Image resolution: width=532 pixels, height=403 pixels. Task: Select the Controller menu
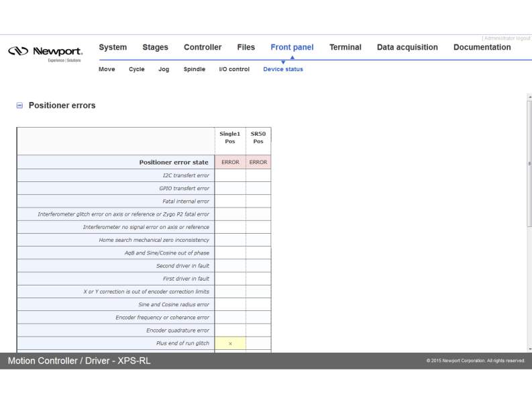[203, 48]
